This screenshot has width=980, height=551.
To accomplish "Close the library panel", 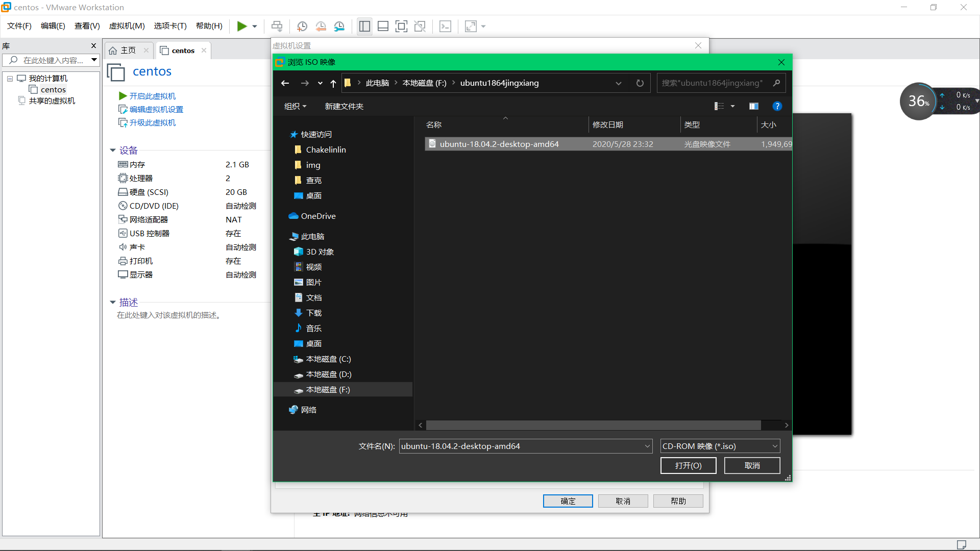I will click(93, 46).
